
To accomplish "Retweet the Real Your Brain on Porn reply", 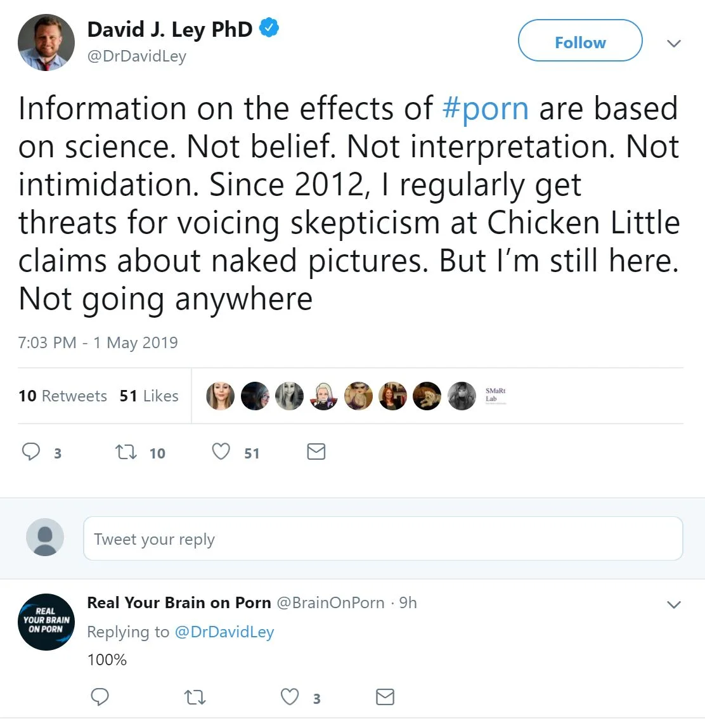I will click(195, 698).
